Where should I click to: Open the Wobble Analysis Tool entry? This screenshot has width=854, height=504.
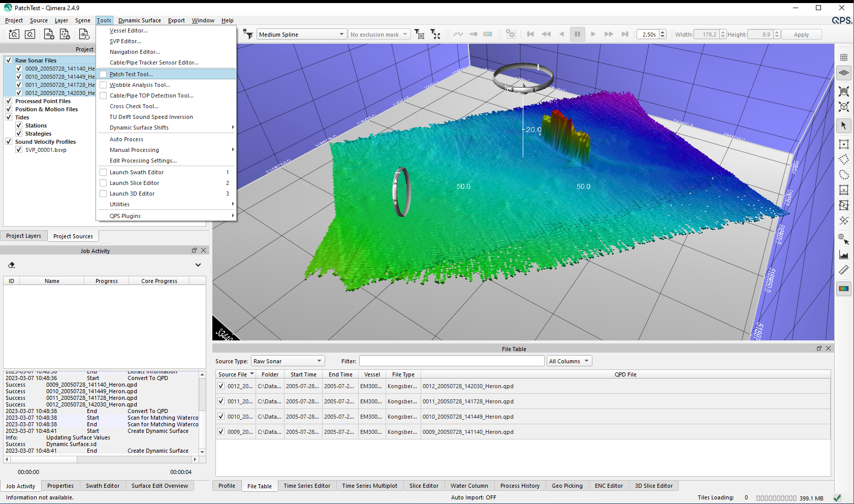[x=140, y=85]
